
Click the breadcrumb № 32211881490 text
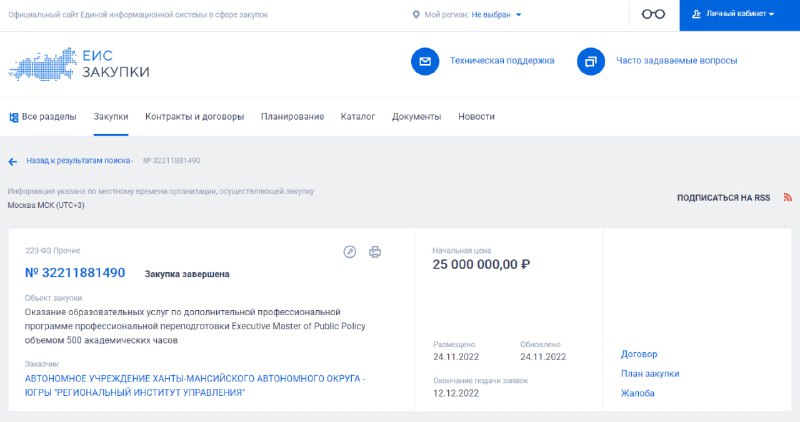(x=171, y=161)
